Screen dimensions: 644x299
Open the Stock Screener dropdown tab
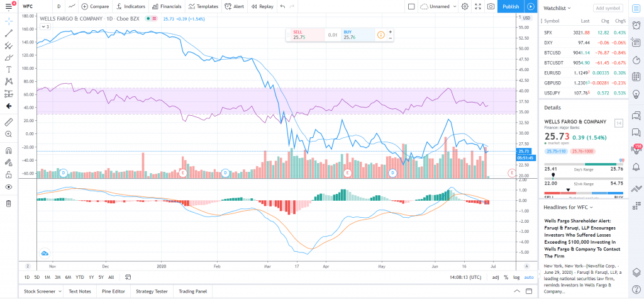[x=42, y=291]
